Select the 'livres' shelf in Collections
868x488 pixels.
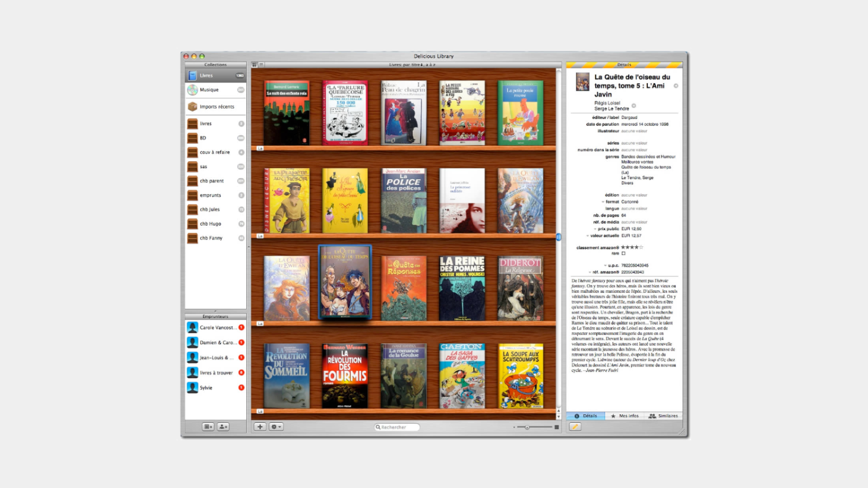pyautogui.click(x=215, y=123)
